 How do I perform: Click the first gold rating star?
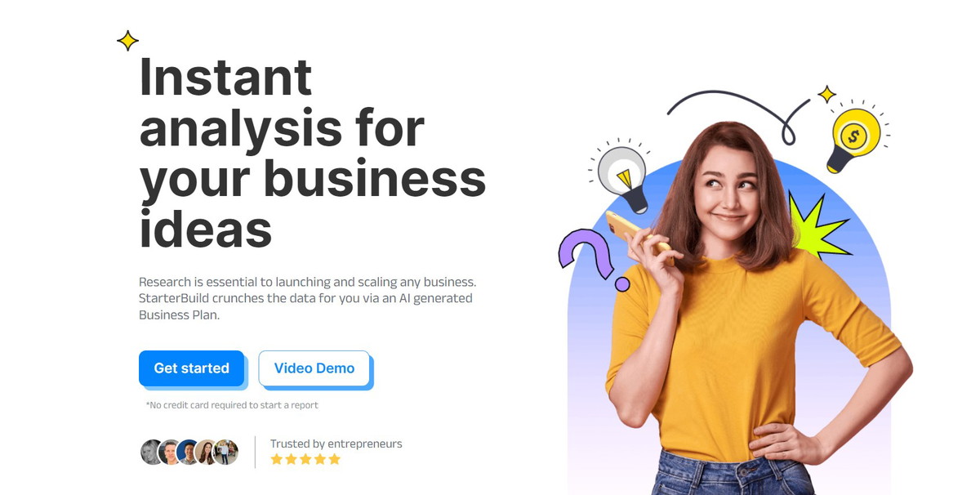(x=277, y=459)
